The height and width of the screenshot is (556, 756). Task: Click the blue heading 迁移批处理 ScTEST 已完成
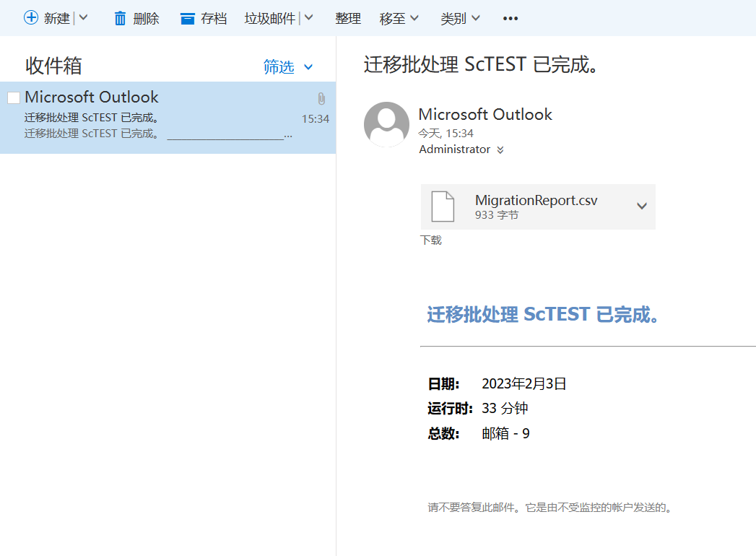542,314
